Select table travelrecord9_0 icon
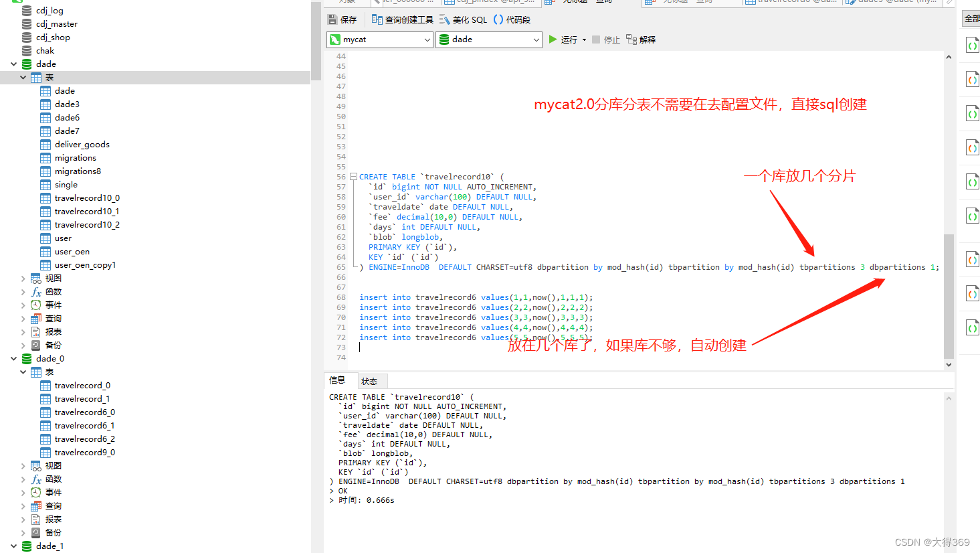980x553 pixels. tap(45, 453)
